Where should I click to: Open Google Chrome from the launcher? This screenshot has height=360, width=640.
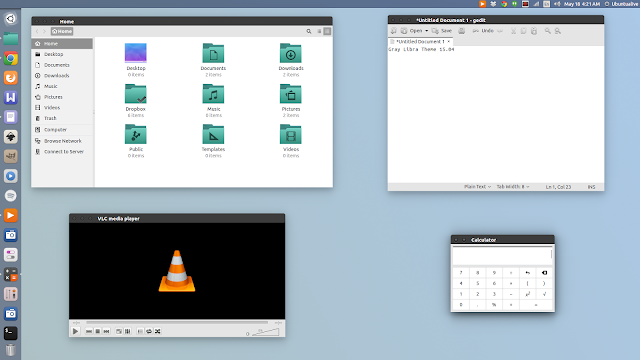pos(11,58)
